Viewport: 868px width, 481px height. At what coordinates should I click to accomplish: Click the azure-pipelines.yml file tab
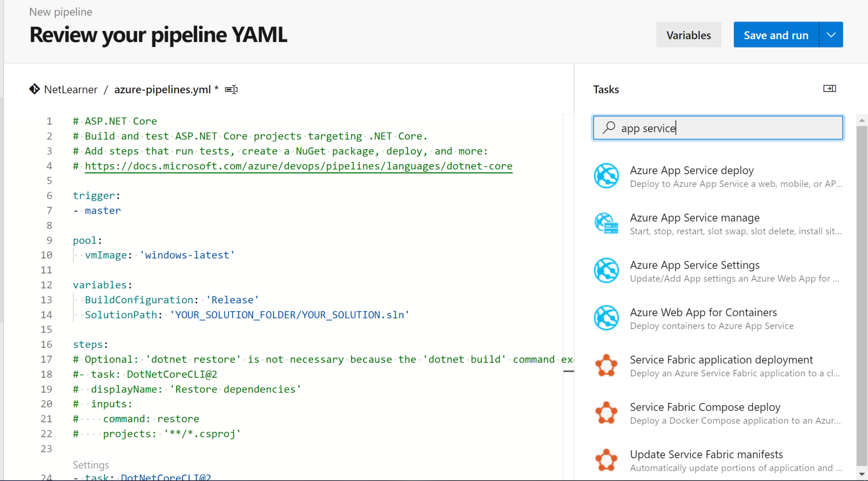pyautogui.click(x=162, y=89)
